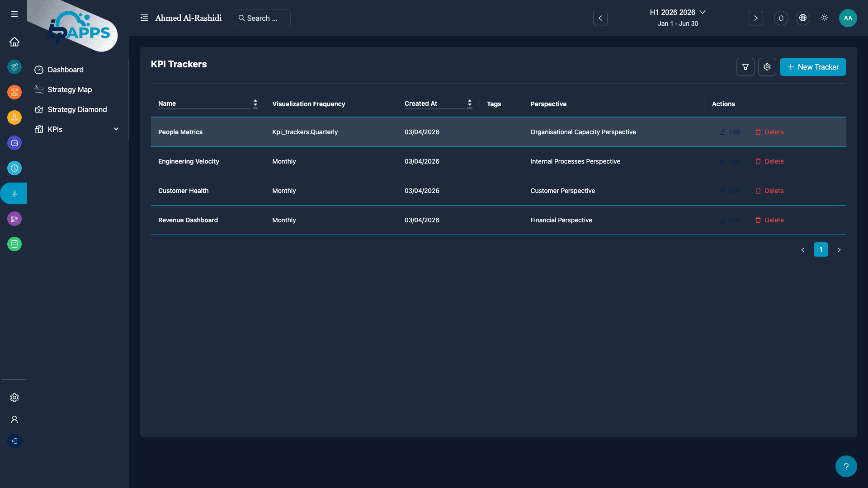This screenshot has height=488, width=868.
Task: Go to Strategy Map page
Action: tap(70, 89)
